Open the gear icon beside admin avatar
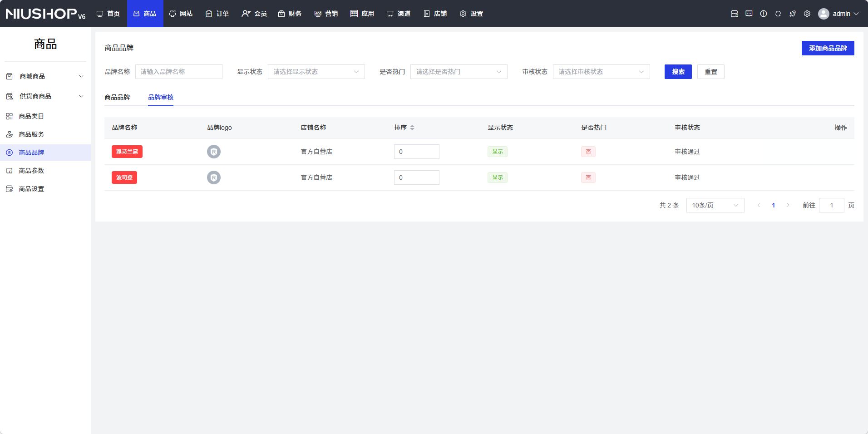 pos(807,14)
